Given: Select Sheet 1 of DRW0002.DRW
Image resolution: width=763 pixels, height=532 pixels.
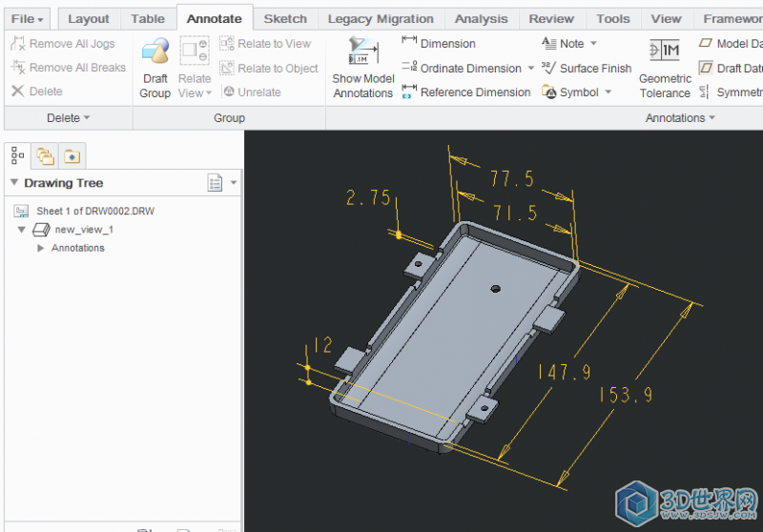Looking at the screenshot, I should [94, 211].
